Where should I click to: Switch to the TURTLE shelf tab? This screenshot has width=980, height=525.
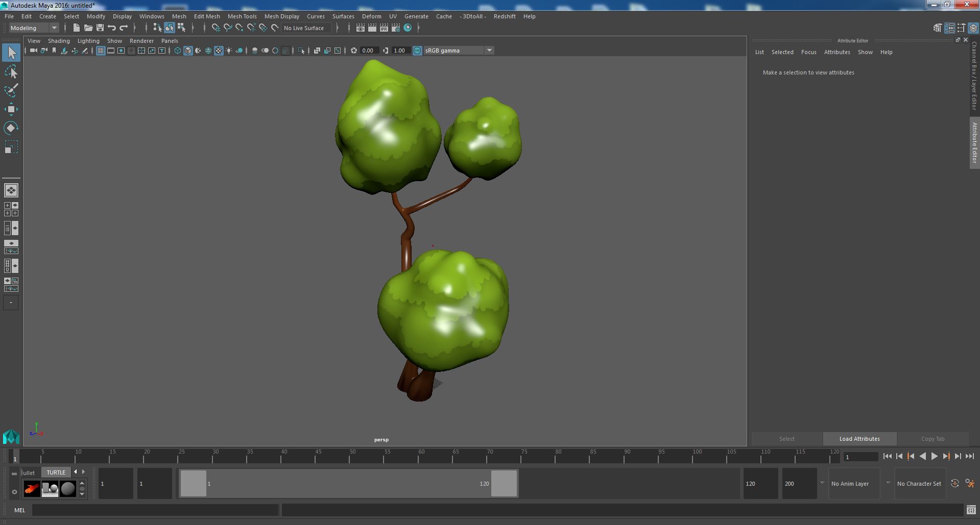click(56, 472)
